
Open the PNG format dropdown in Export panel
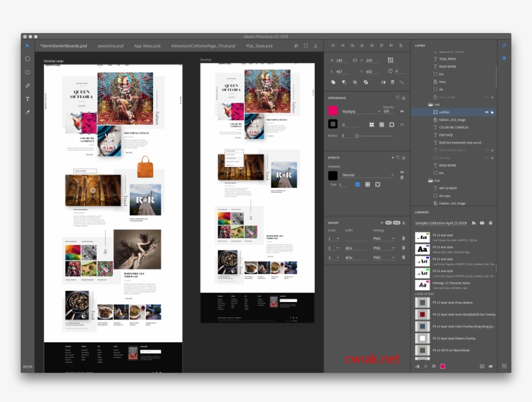click(x=384, y=238)
